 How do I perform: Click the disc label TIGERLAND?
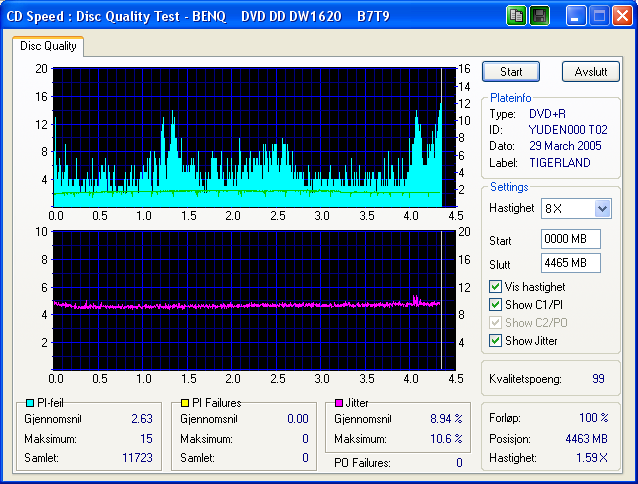pyautogui.click(x=559, y=163)
